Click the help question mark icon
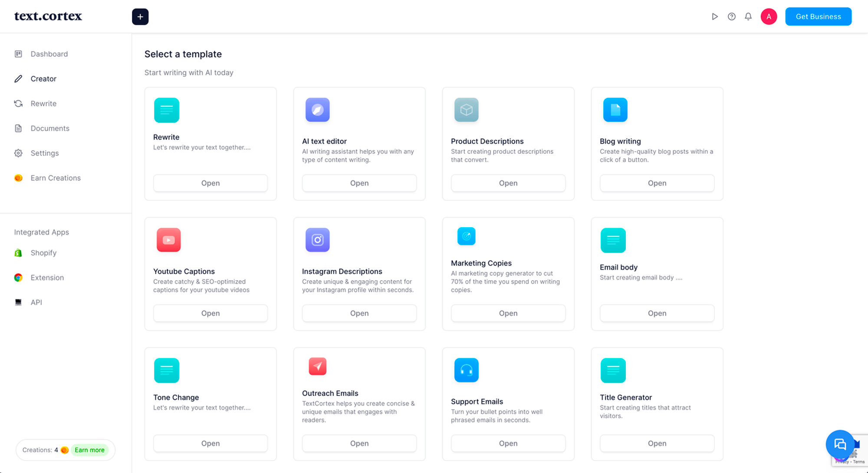Image resolution: width=868 pixels, height=473 pixels. [x=732, y=16]
